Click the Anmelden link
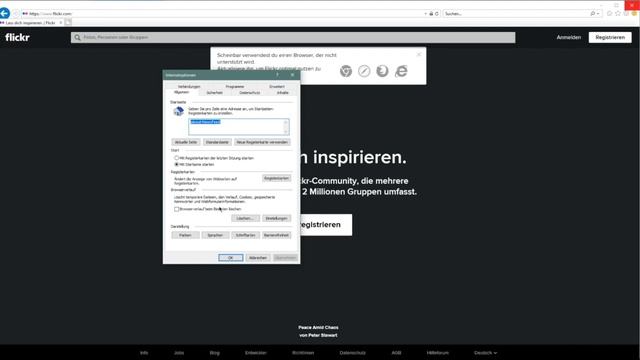This screenshot has width=640, height=360. [569, 37]
